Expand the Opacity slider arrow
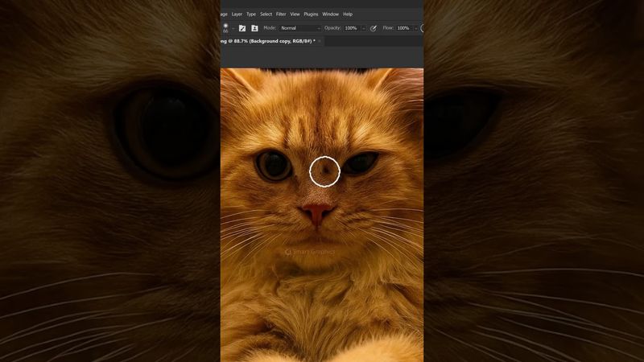The width and height of the screenshot is (644, 362). tap(364, 28)
